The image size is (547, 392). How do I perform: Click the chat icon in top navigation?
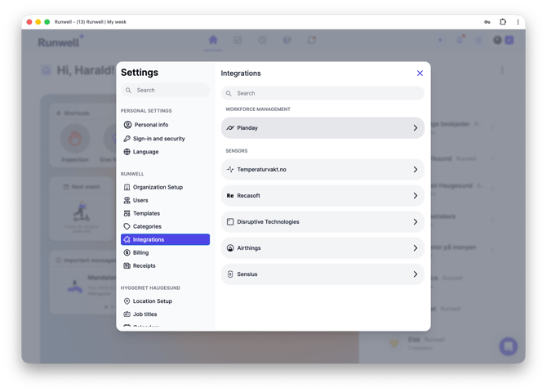click(312, 40)
